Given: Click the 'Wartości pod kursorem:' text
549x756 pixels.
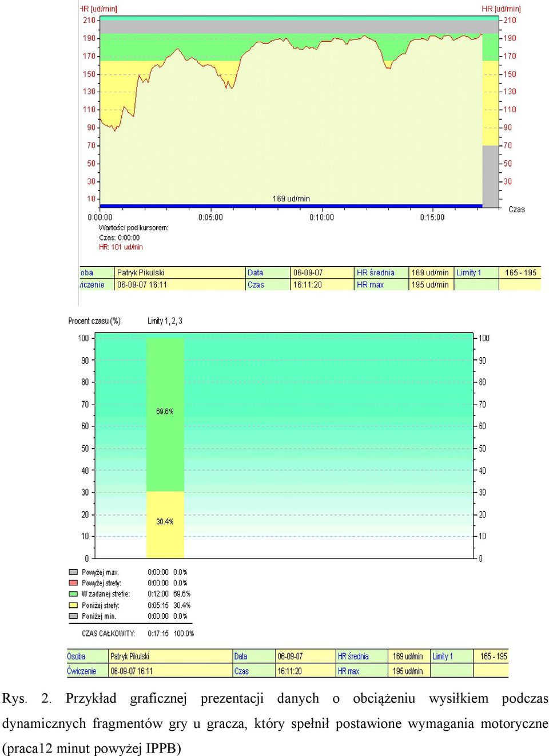Looking at the screenshot, I should click(133, 228).
